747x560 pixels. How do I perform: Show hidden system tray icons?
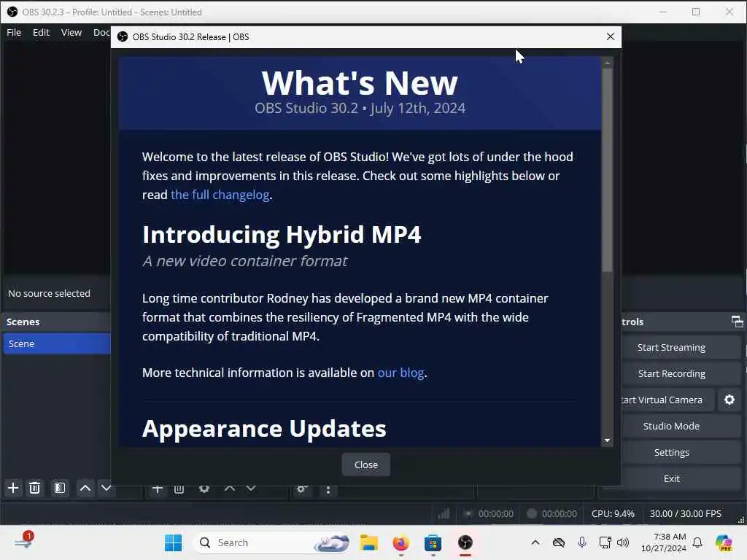click(535, 542)
